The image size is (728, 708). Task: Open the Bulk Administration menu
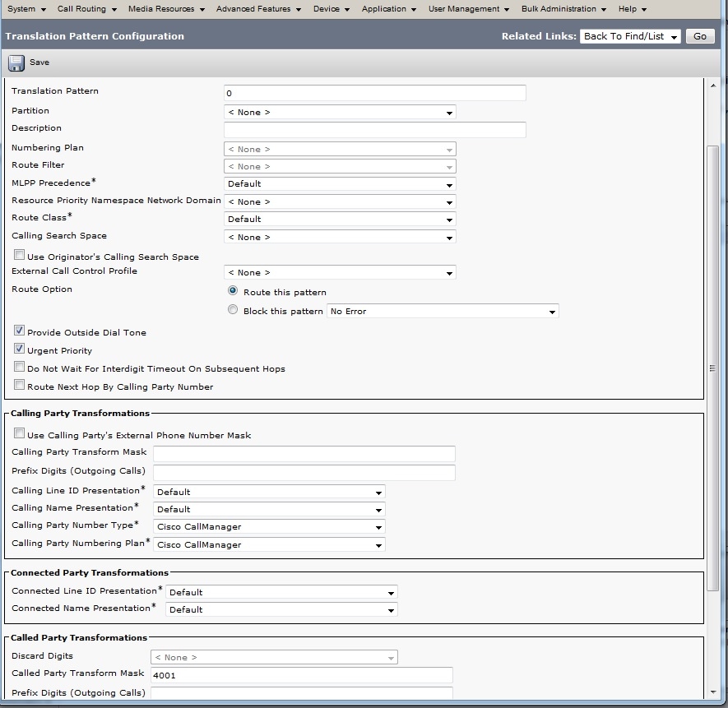point(563,9)
